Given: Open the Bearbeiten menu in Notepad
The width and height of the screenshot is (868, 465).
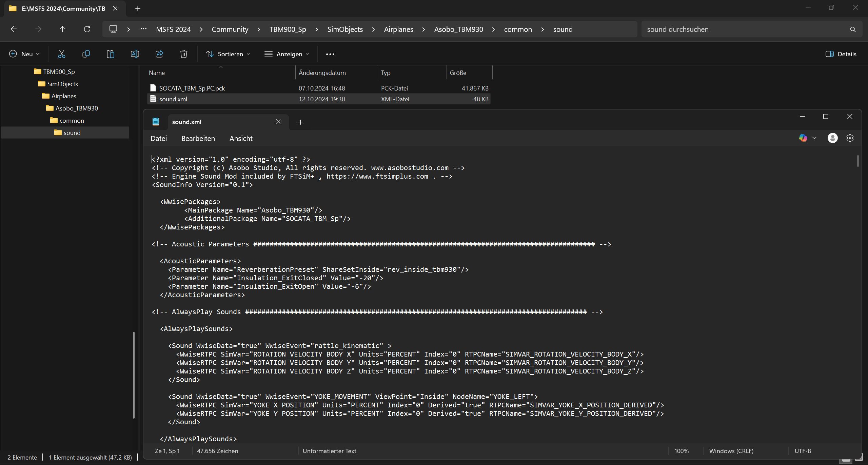Looking at the screenshot, I should pyautogui.click(x=198, y=138).
